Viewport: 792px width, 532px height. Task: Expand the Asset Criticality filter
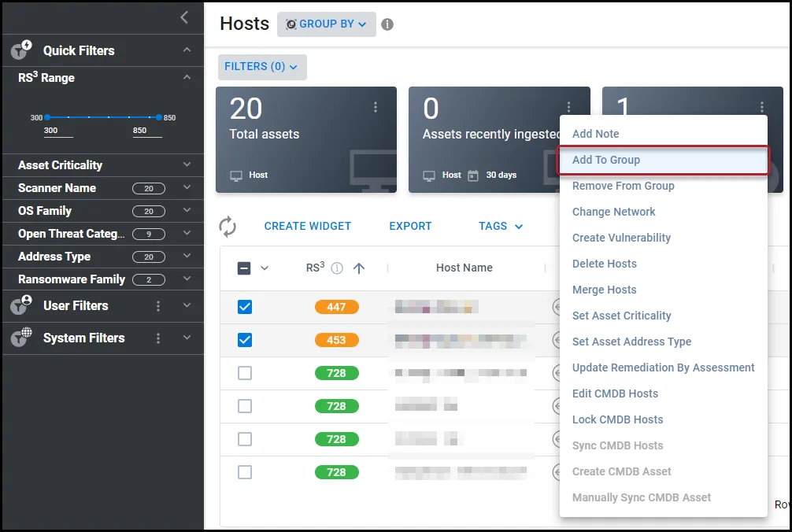tap(187, 164)
